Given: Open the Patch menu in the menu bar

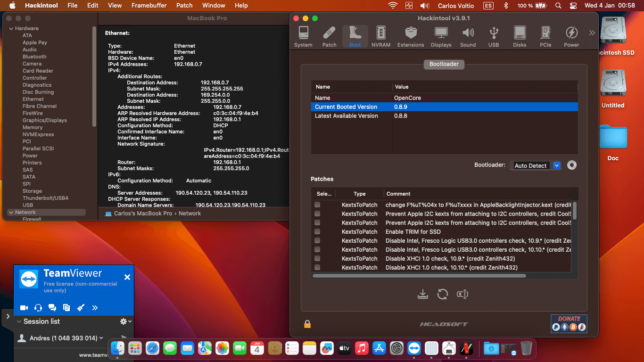Looking at the screenshot, I should (184, 6).
